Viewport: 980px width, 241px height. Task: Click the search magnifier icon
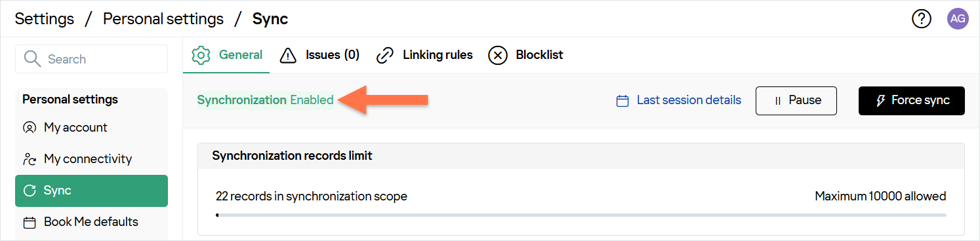pyautogui.click(x=32, y=59)
